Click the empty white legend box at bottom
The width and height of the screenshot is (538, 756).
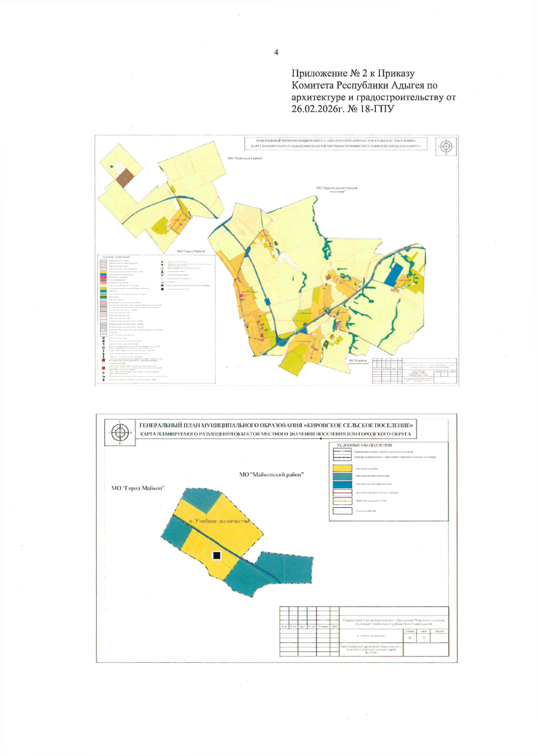(x=342, y=510)
